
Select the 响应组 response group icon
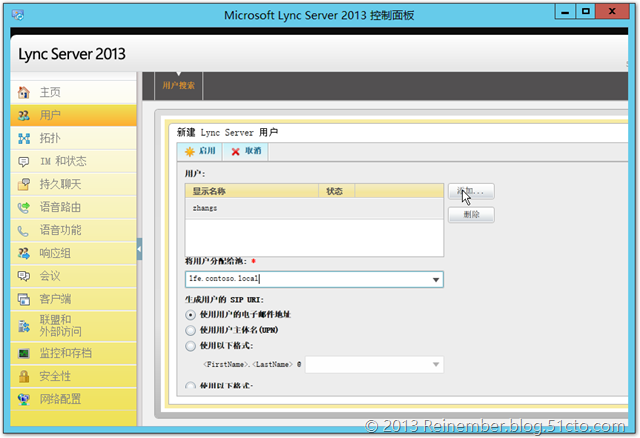coord(23,253)
